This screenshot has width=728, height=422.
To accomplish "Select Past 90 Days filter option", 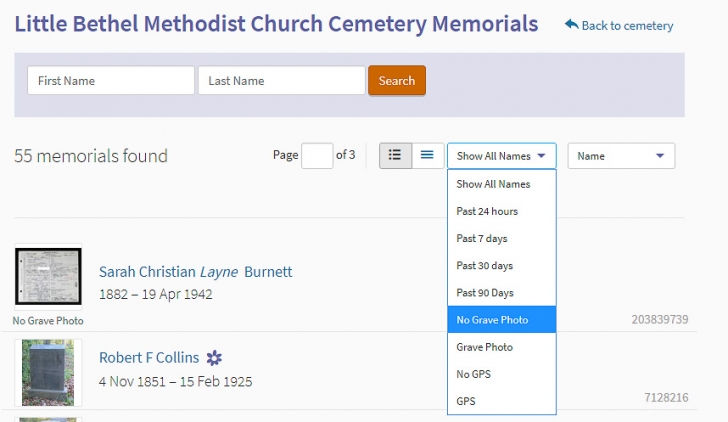I will click(x=501, y=293).
